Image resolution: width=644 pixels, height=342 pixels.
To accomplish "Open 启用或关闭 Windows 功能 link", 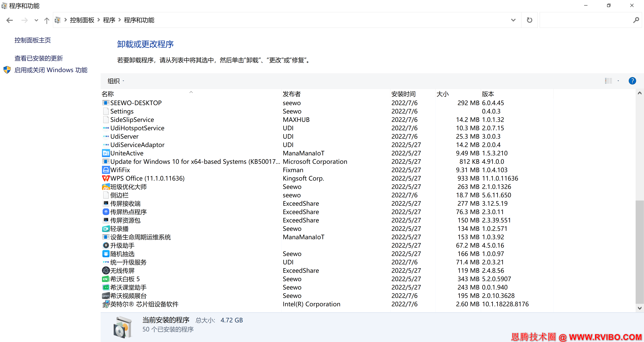I will [x=51, y=70].
